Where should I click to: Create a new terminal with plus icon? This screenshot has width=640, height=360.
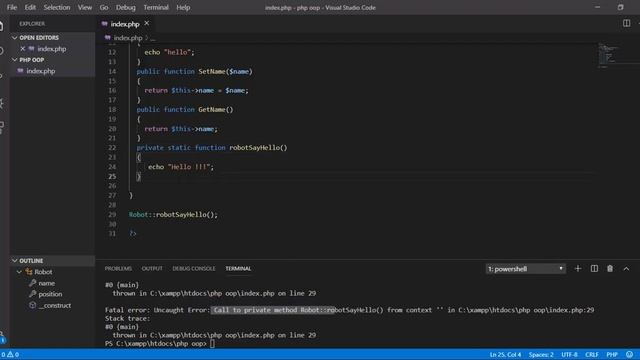click(x=578, y=268)
